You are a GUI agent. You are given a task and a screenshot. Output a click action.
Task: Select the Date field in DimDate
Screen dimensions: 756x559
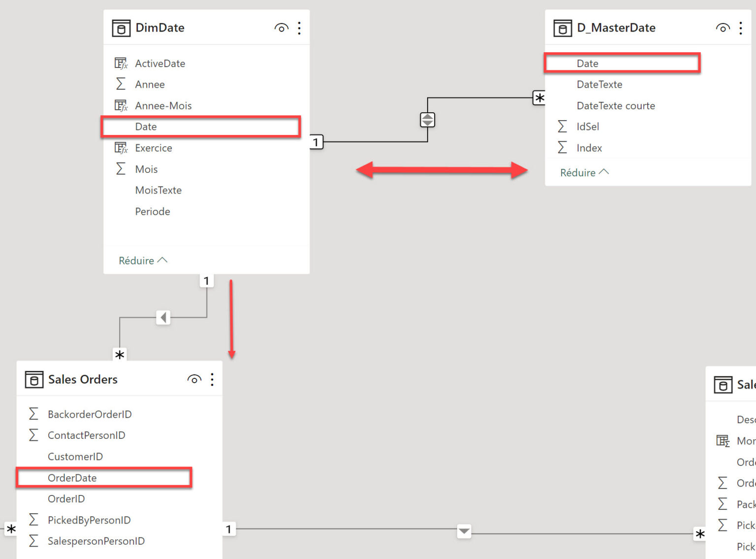coord(146,127)
